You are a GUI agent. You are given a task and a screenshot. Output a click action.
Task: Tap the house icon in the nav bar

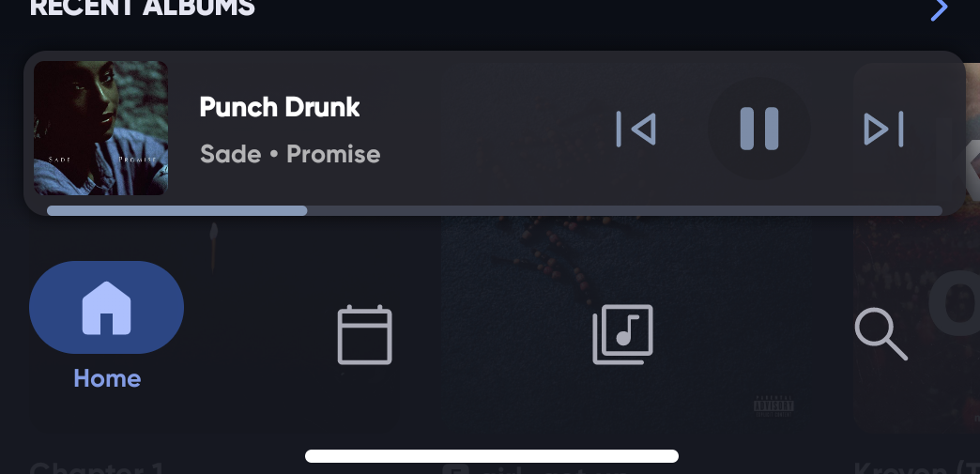[x=106, y=308]
